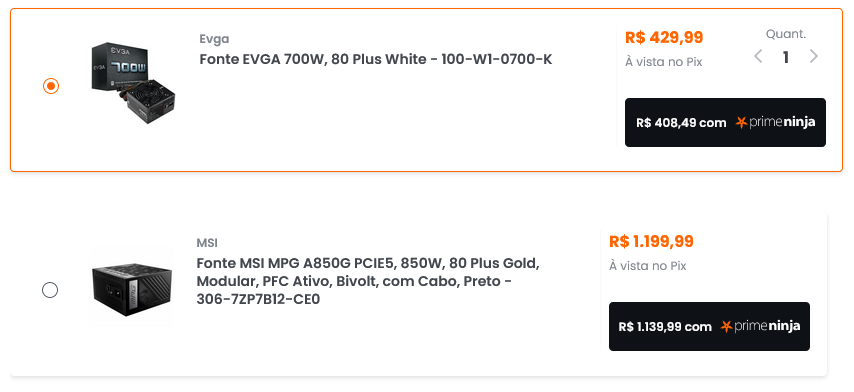Open the R$ 408,49 Prime Ninja offer
This screenshot has width=854, height=392.
click(725, 122)
